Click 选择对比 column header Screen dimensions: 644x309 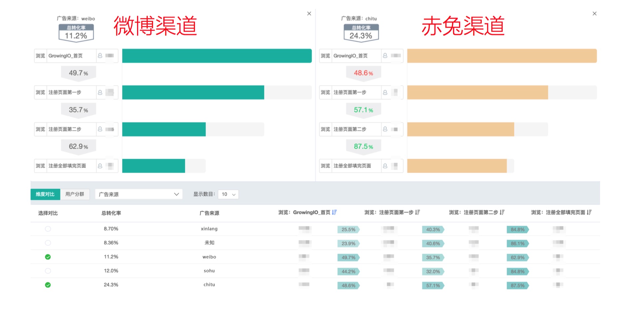[x=48, y=213]
